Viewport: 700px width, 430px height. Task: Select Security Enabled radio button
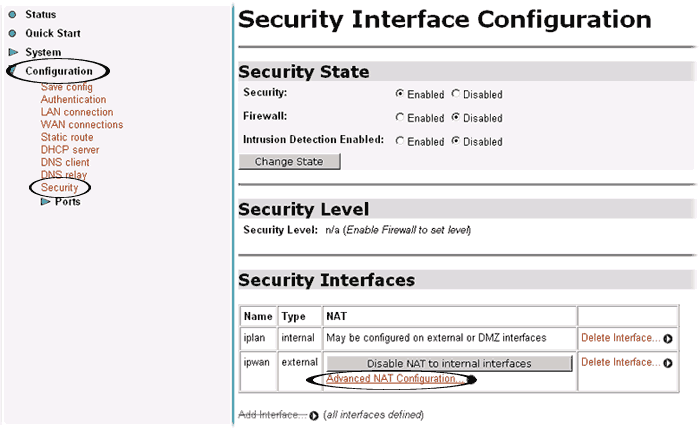[400, 94]
